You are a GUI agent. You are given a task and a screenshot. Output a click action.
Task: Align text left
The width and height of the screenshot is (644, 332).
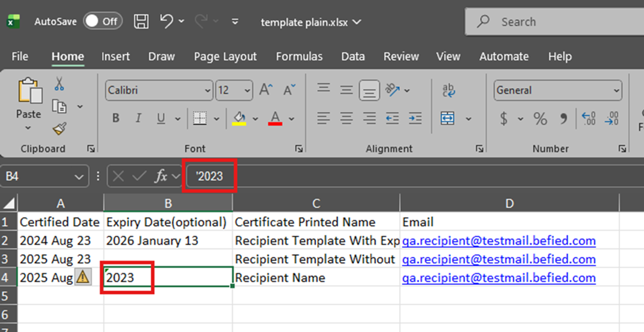(323, 118)
